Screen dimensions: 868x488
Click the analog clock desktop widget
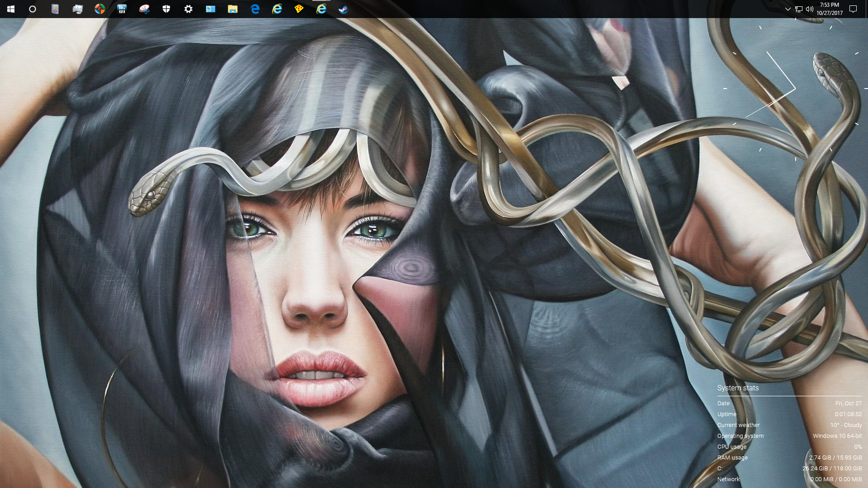pyautogui.click(x=796, y=89)
